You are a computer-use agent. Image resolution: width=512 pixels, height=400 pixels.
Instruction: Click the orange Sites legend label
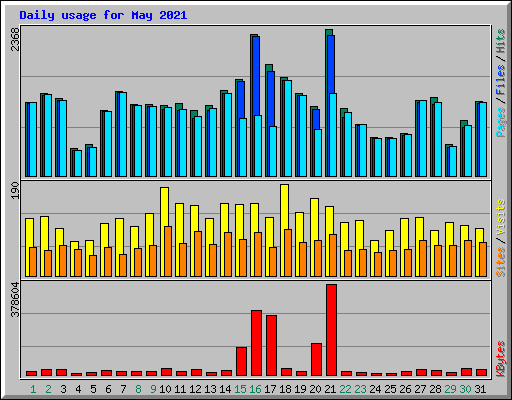pos(500,262)
